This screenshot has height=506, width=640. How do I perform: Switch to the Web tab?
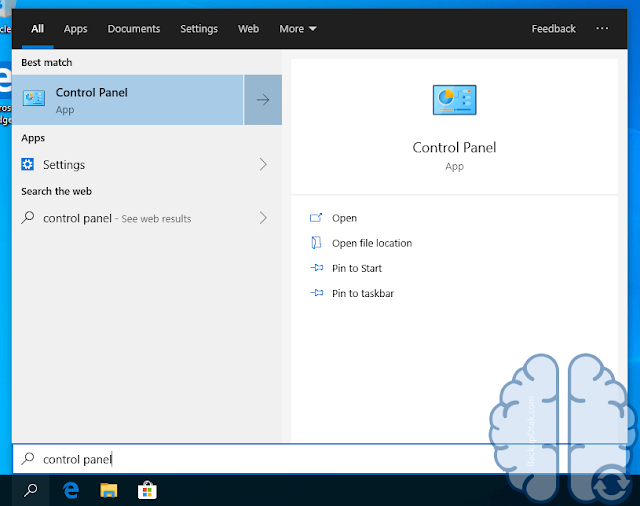(x=249, y=29)
